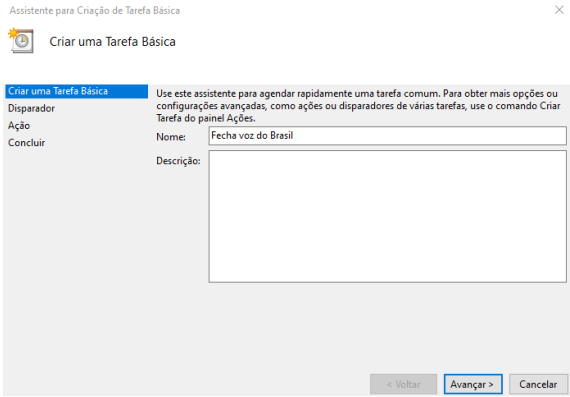This screenshot has height=397, width=570.
Task: Click the Criar uma Tarefa Básica heading
Action: click(x=112, y=41)
